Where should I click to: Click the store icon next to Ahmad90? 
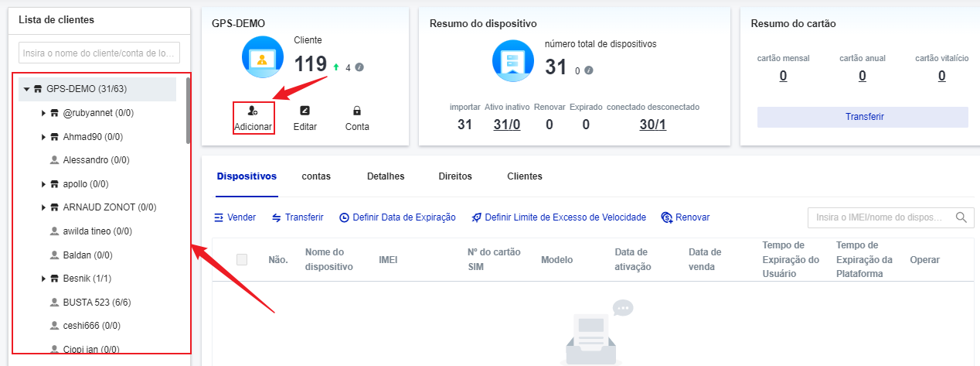click(x=55, y=137)
